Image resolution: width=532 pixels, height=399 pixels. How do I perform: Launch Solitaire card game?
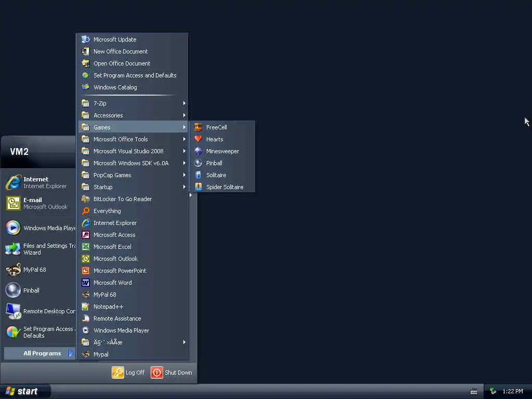[x=222, y=175]
